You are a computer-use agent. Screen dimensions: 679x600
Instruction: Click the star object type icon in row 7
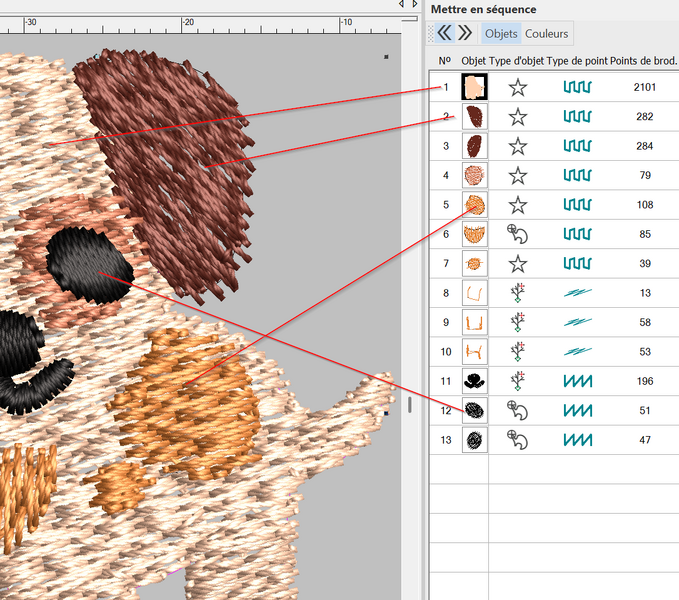click(517, 264)
